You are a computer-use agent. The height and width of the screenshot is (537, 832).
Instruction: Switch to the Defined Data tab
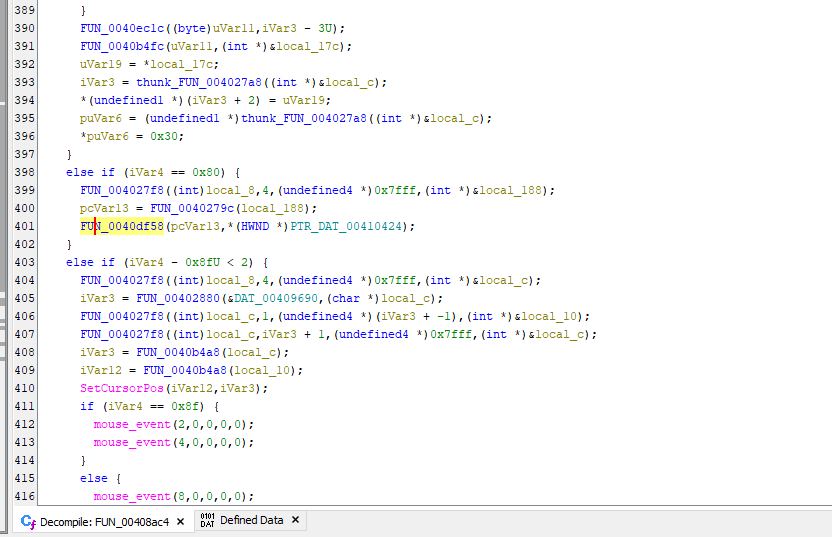point(251,521)
